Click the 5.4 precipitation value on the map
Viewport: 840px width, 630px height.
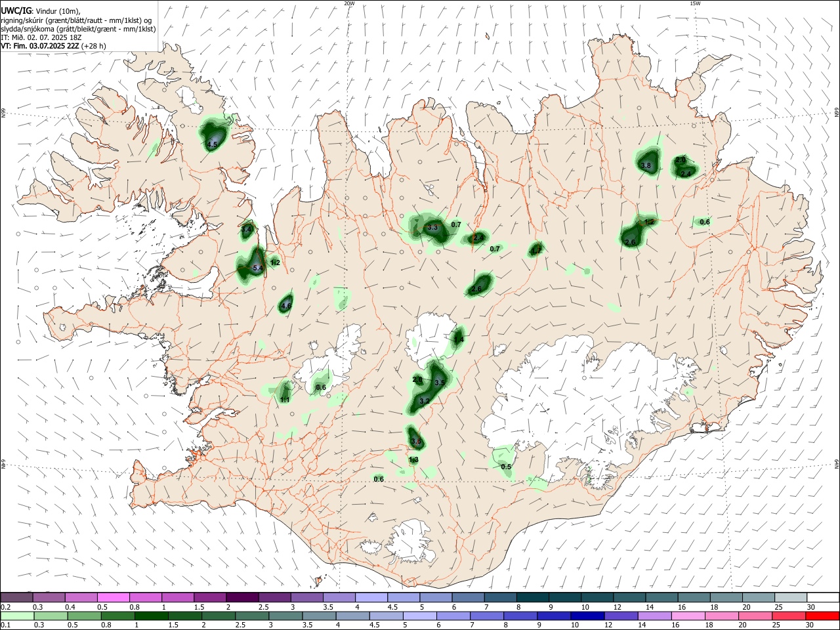[x=257, y=268]
